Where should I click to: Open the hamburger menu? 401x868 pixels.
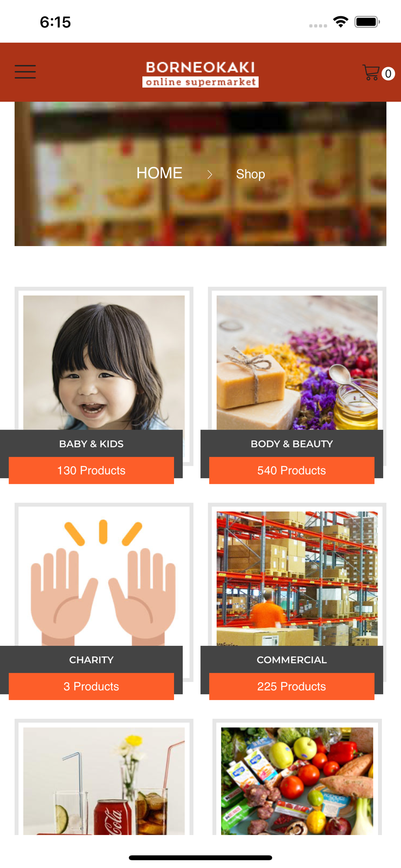(25, 72)
